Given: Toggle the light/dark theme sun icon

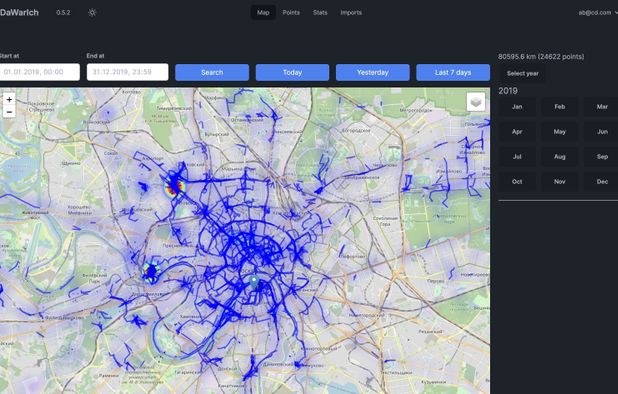Looking at the screenshot, I should click(92, 13).
